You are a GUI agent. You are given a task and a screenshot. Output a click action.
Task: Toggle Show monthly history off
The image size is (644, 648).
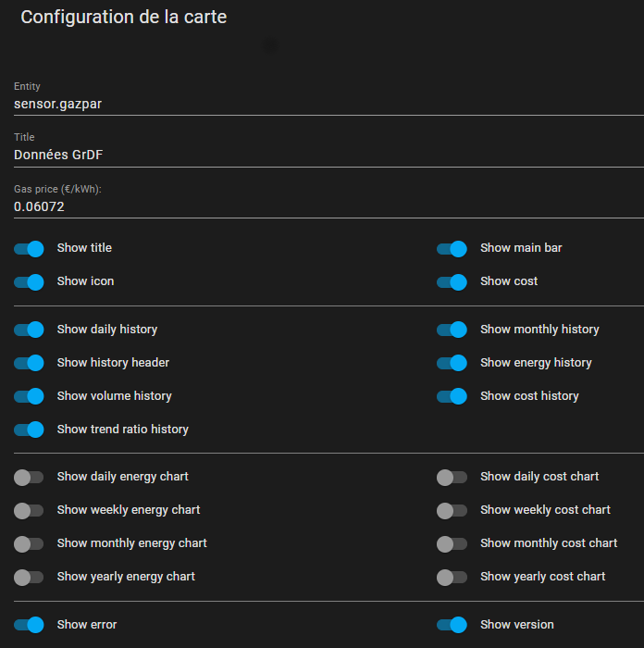tap(452, 330)
